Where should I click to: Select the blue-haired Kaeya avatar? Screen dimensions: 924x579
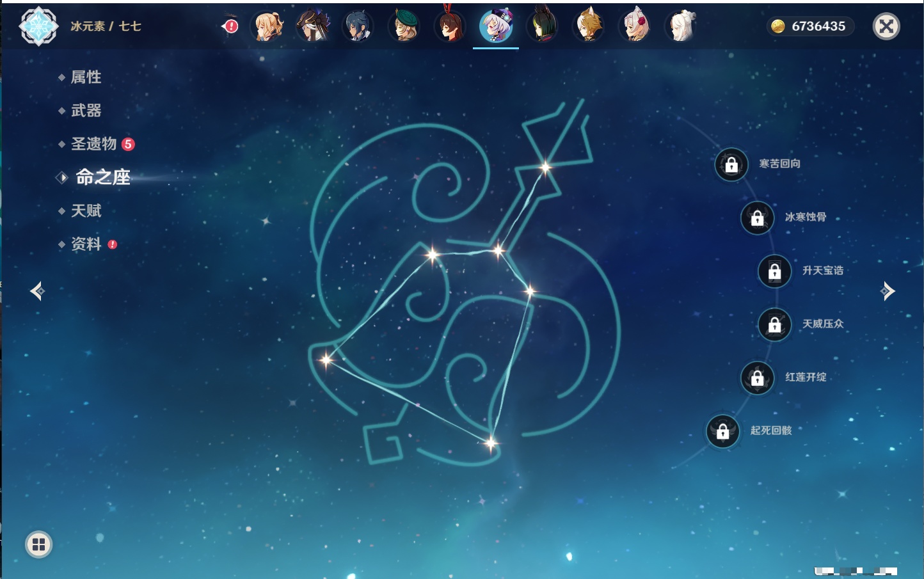[357, 26]
